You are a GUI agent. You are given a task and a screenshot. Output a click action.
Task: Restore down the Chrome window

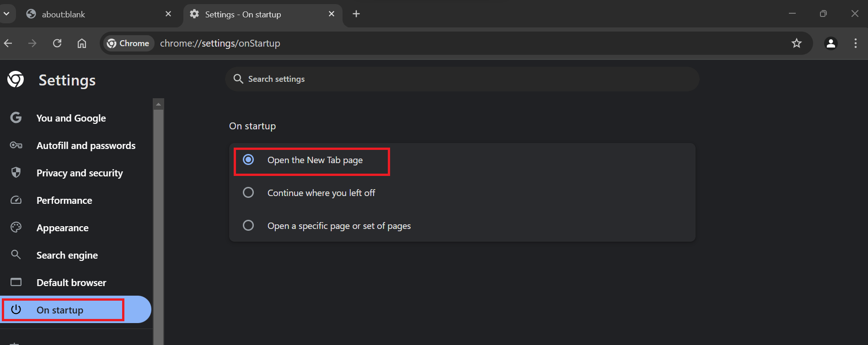pyautogui.click(x=823, y=14)
